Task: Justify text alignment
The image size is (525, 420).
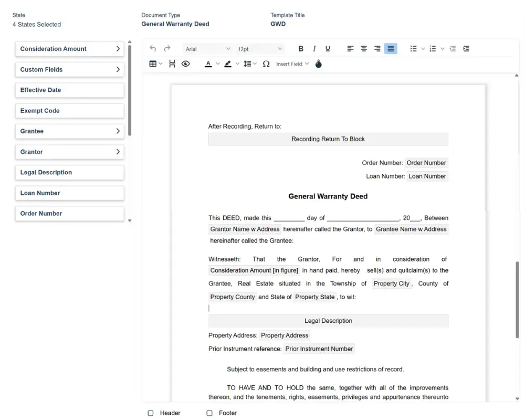Action: (x=391, y=49)
